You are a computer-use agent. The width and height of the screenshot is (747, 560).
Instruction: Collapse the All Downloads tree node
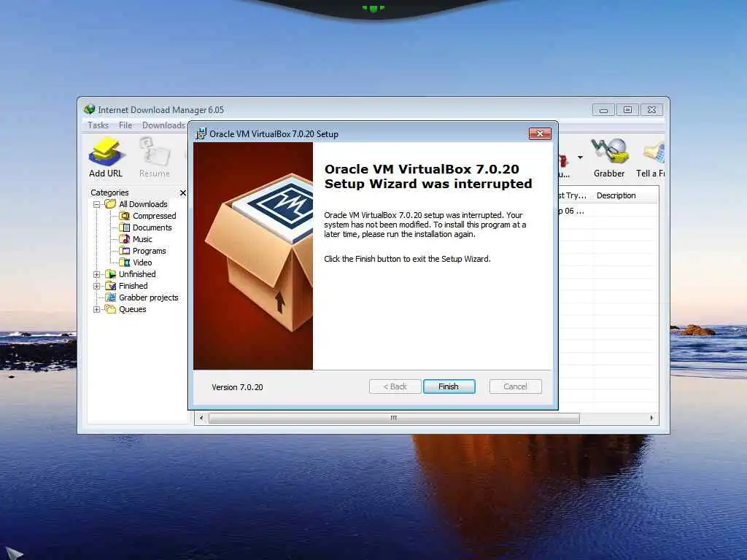point(97,204)
